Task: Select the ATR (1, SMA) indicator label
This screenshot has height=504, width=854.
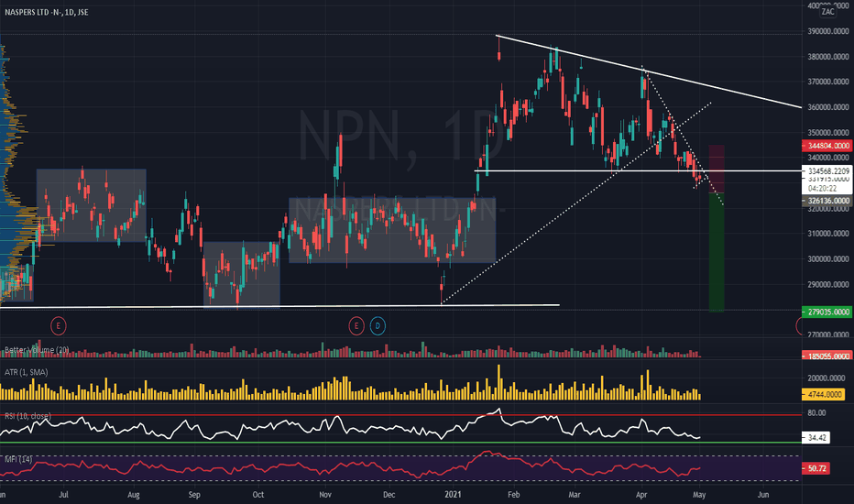Action: [x=27, y=372]
